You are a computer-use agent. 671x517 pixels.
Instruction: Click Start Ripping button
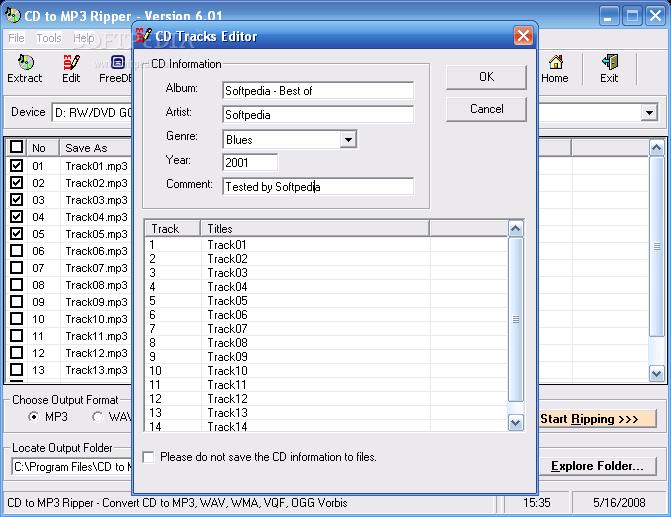pos(597,419)
